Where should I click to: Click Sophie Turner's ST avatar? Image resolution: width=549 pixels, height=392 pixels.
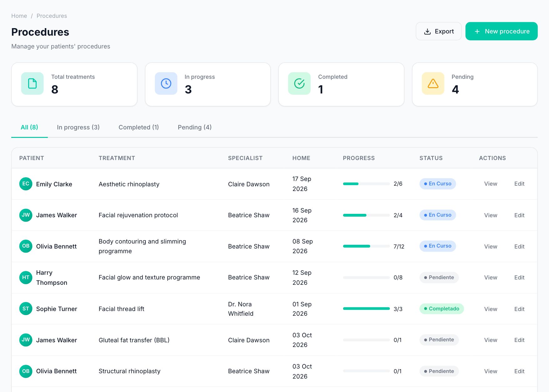(26, 309)
